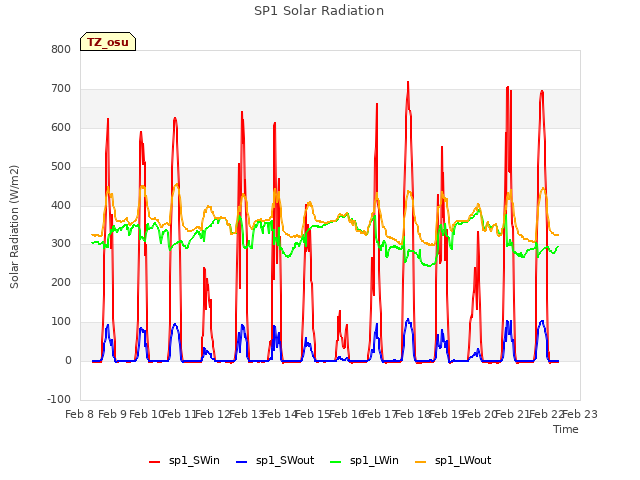The width and height of the screenshot is (640, 480).
Task: Click the 600 y-axis tick label
Action: click(61, 128)
